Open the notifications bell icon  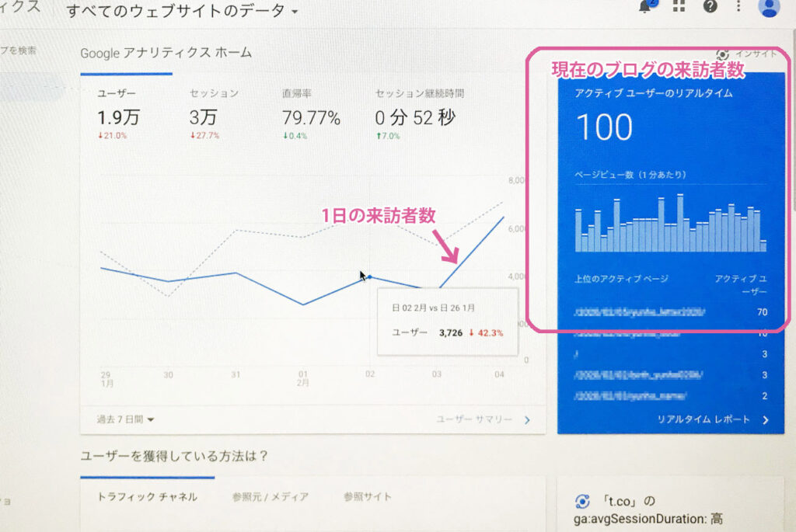[x=646, y=6]
